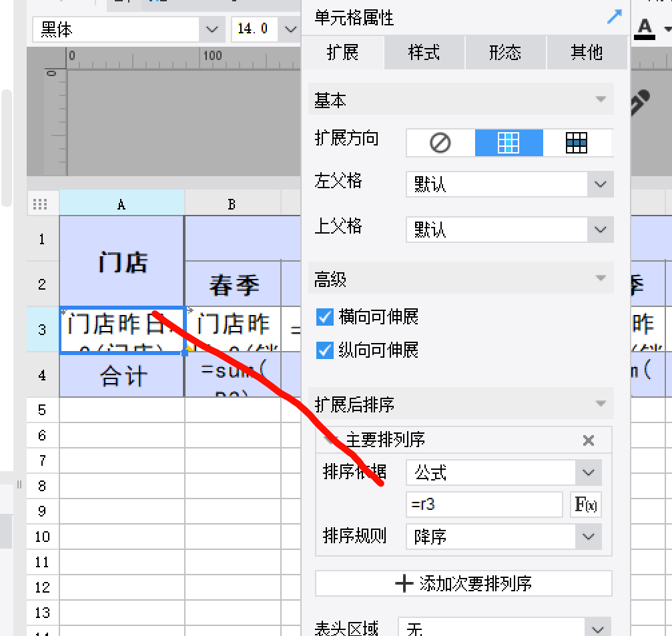Click the font color A icon
672x636 pixels.
click(645, 29)
